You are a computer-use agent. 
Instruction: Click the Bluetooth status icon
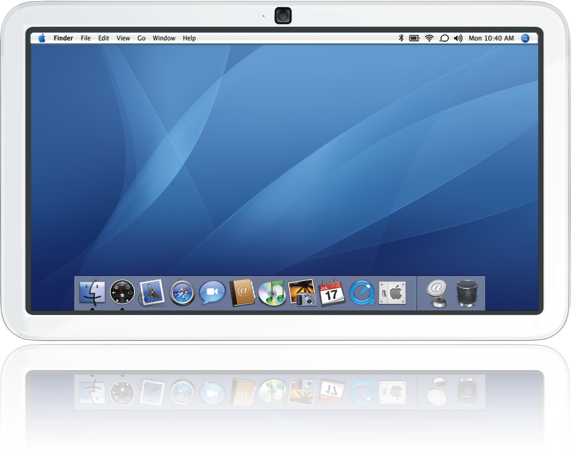tap(401, 38)
